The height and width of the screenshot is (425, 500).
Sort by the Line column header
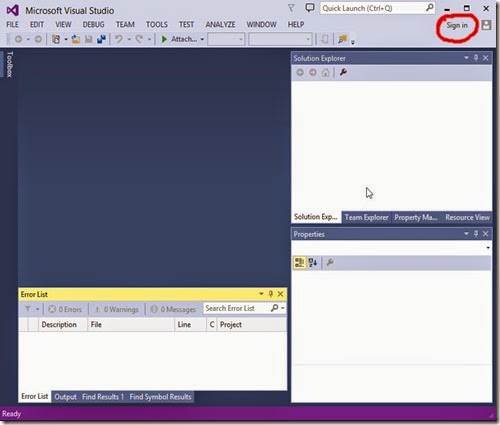[x=190, y=324]
